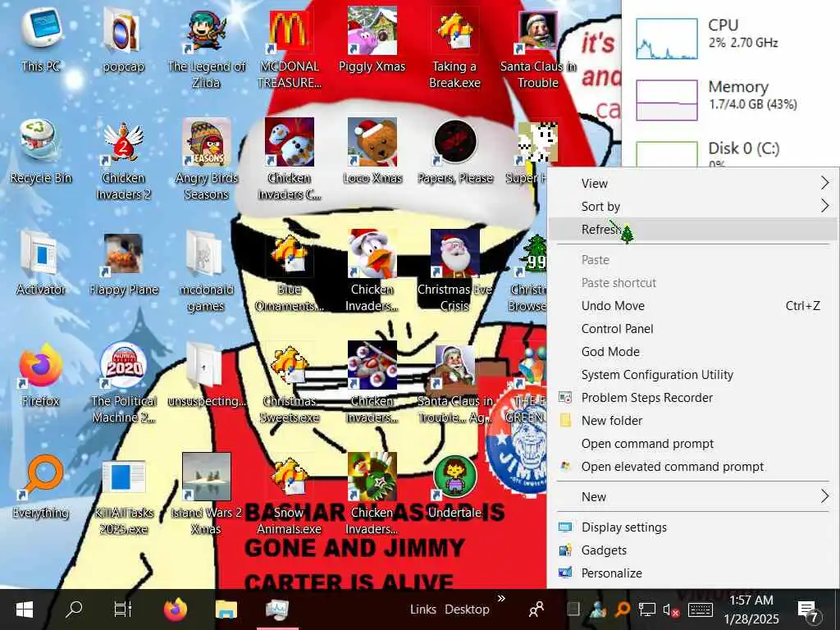840x630 pixels.
Task: Open the Windows Start button
Action: coord(25,609)
